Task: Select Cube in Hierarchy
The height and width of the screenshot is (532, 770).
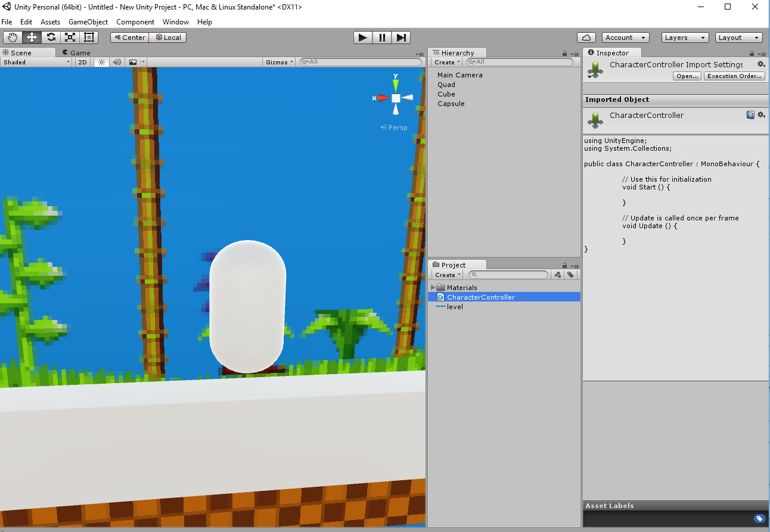Action: (446, 94)
